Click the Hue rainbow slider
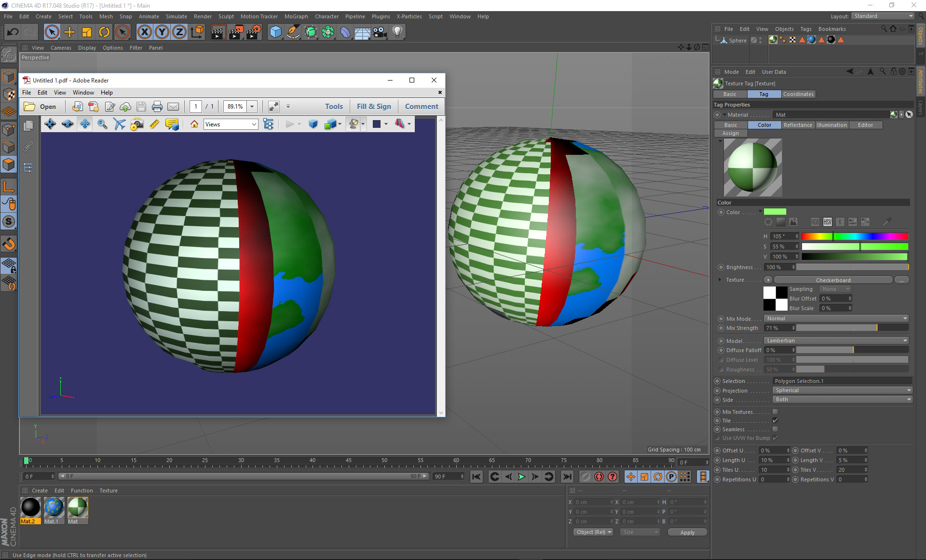The height and width of the screenshot is (560, 926). [x=855, y=236]
